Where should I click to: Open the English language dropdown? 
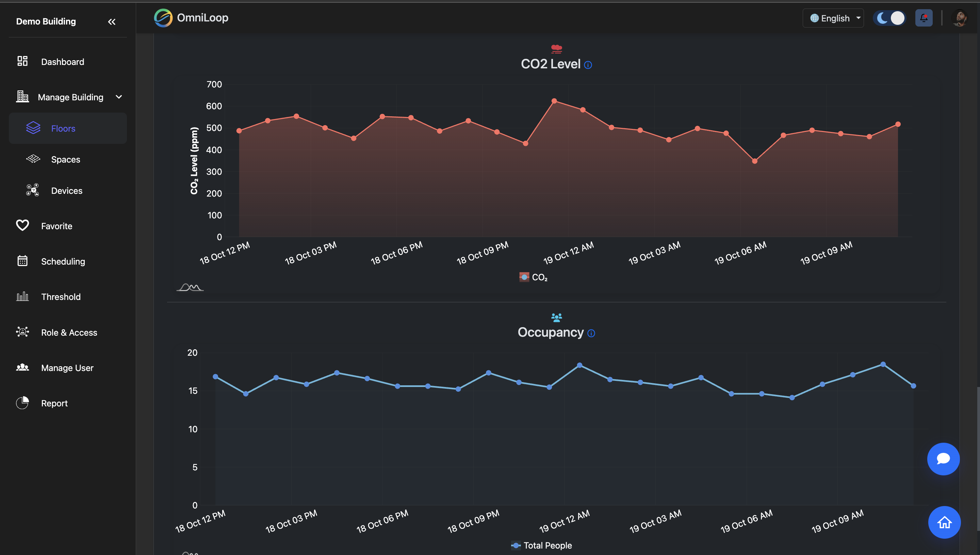pos(833,18)
